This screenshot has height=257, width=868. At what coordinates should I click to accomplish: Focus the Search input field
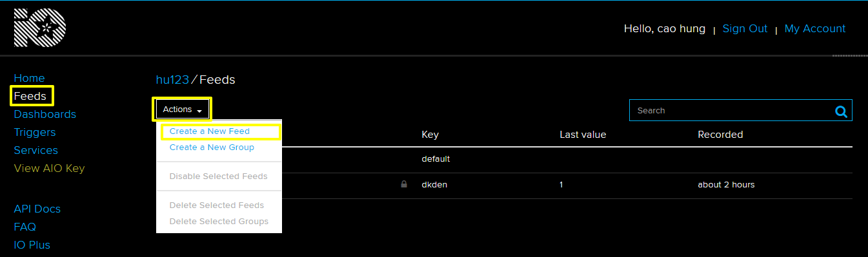click(731, 110)
